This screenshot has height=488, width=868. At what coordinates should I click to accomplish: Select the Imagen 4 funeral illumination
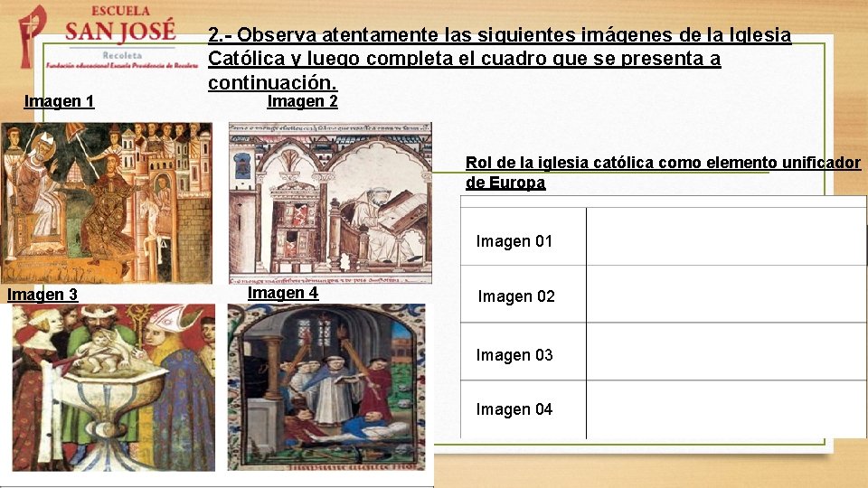(326, 388)
